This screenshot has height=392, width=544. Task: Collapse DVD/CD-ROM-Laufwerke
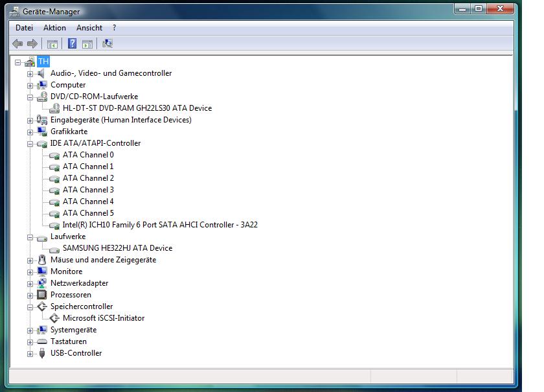(x=30, y=97)
